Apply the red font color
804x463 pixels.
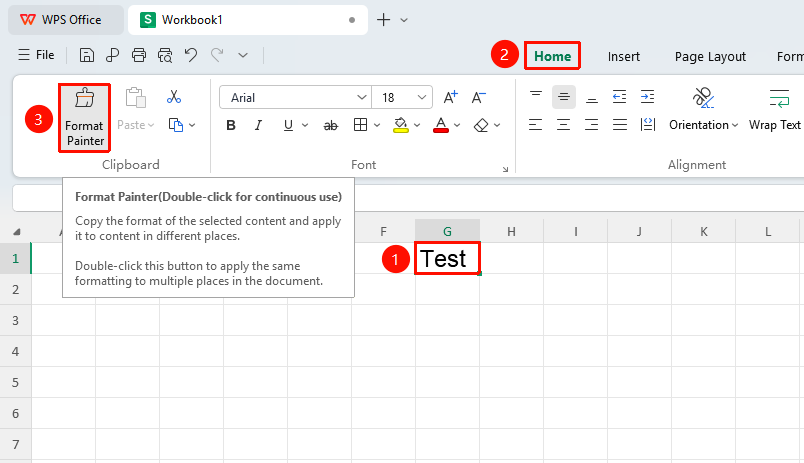pos(441,125)
